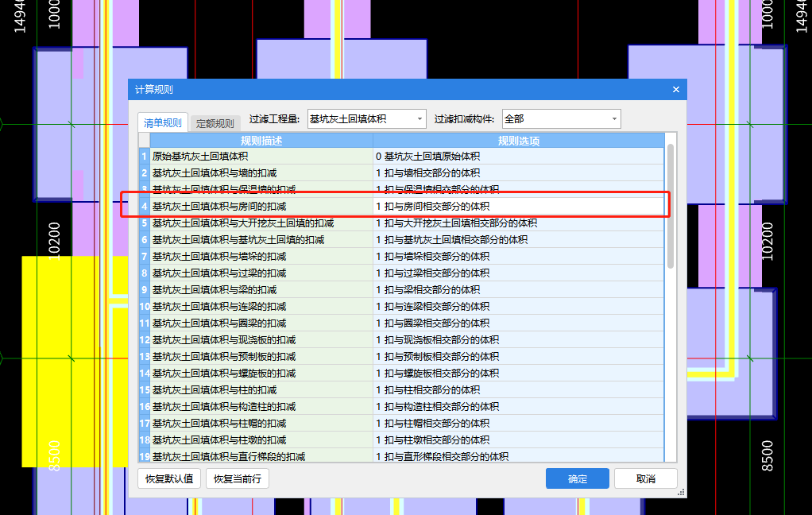The image size is (812, 515).
Task: Click row number 1 cell
Action: click(145, 157)
